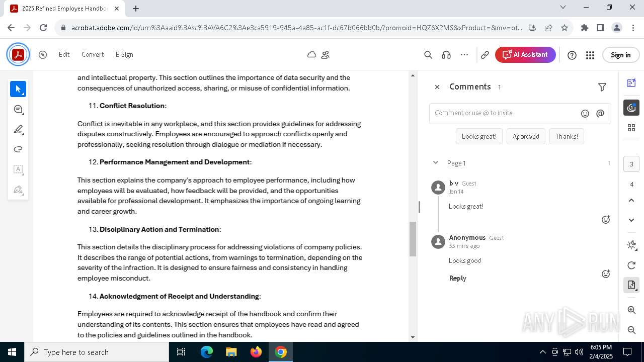Click the document vertical scrollbar thumb

click(x=413, y=239)
